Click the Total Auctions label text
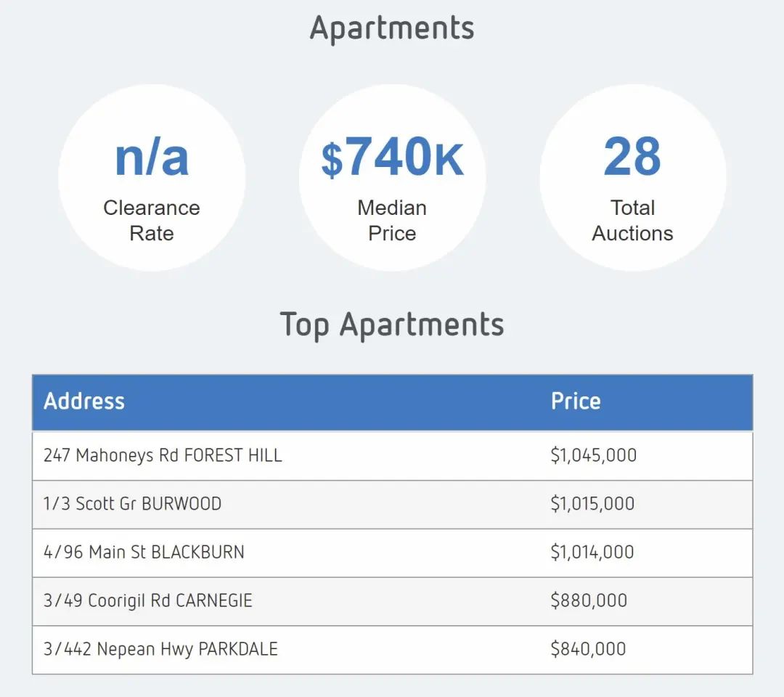 click(x=632, y=221)
